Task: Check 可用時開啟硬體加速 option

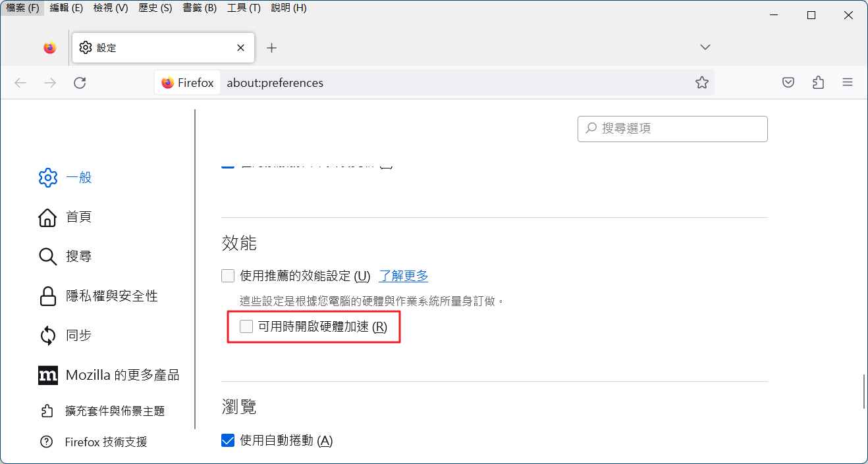Action: click(246, 326)
